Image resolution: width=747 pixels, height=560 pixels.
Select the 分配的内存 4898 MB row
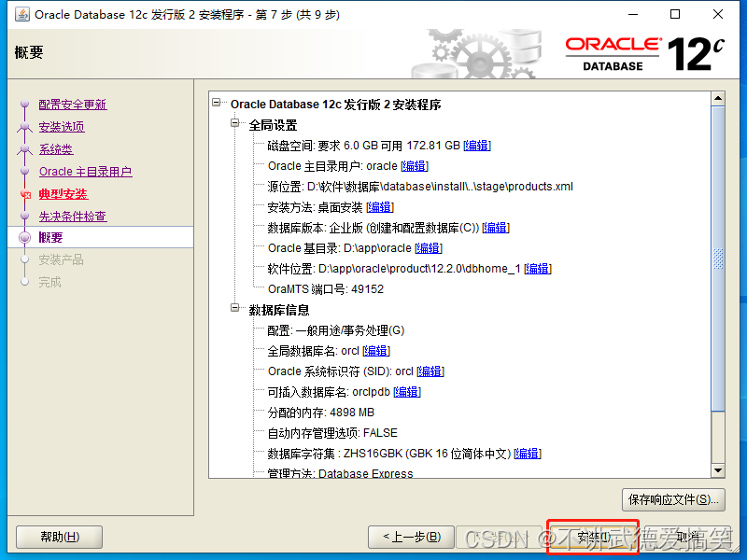[x=320, y=413]
